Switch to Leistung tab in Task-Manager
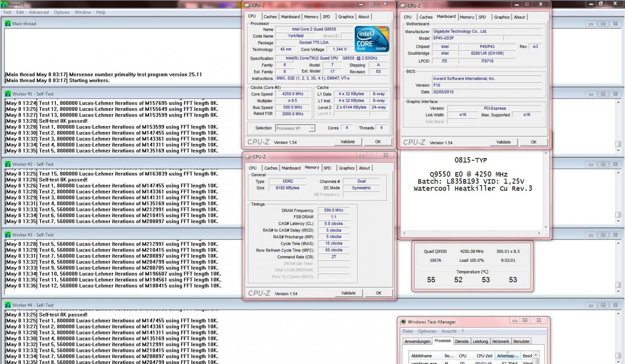This screenshot has height=364, width=625. [x=480, y=341]
